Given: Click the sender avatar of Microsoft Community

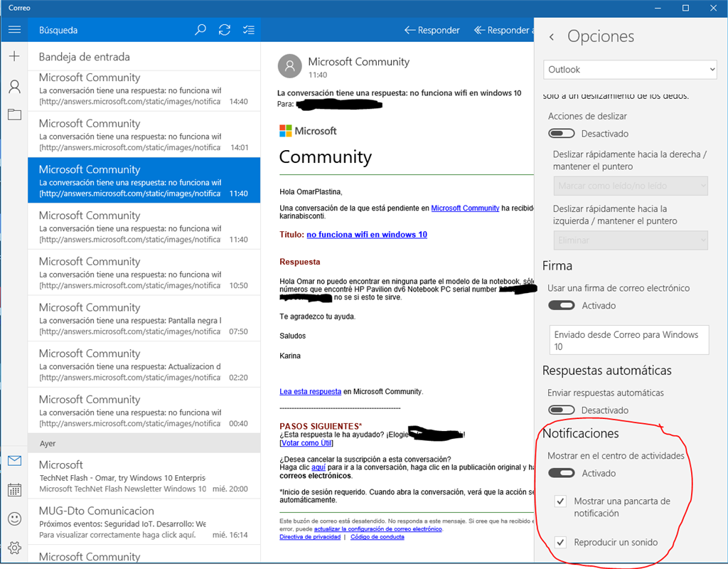Looking at the screenshot, I should tap(290, 66).
